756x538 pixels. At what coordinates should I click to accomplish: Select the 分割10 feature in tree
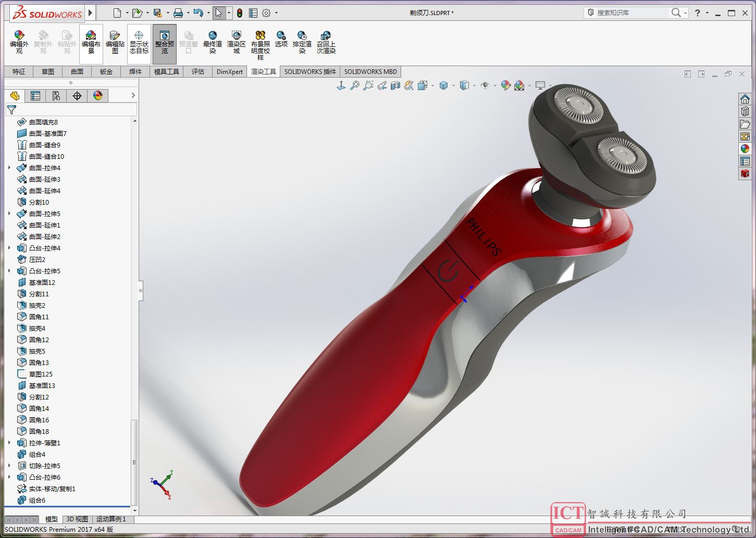pos(33,202)
